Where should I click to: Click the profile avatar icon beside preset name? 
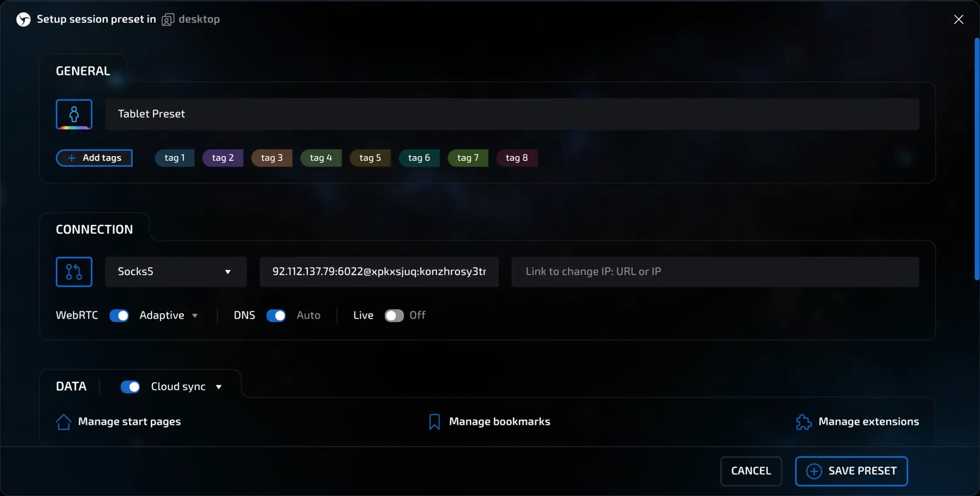pos(74,114)
